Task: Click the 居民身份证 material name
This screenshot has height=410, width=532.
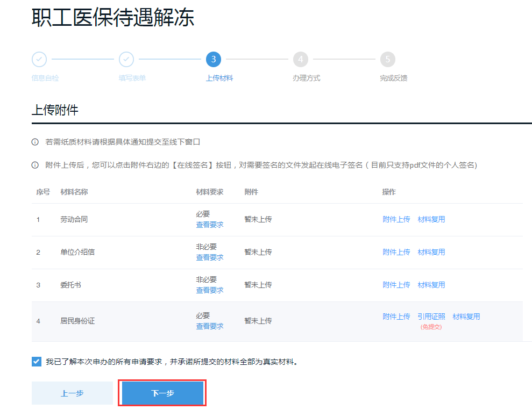Action: click(x=77, y=321)
